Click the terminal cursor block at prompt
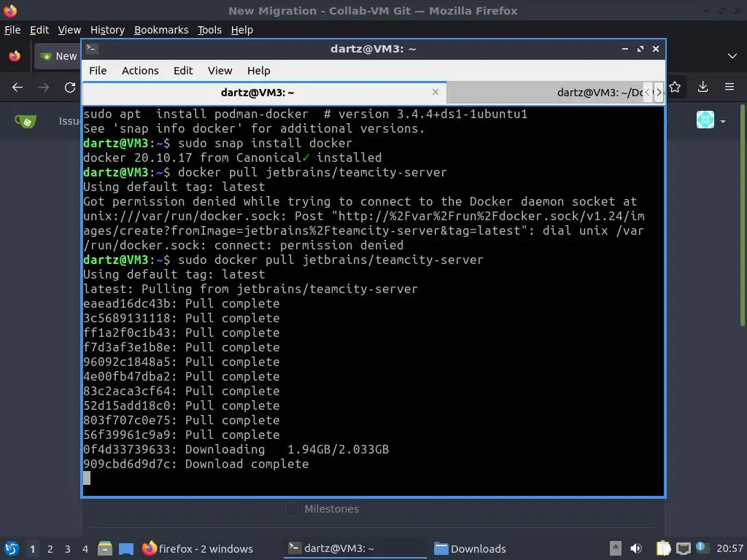747x560 pixels. click(x=87, y=478)
